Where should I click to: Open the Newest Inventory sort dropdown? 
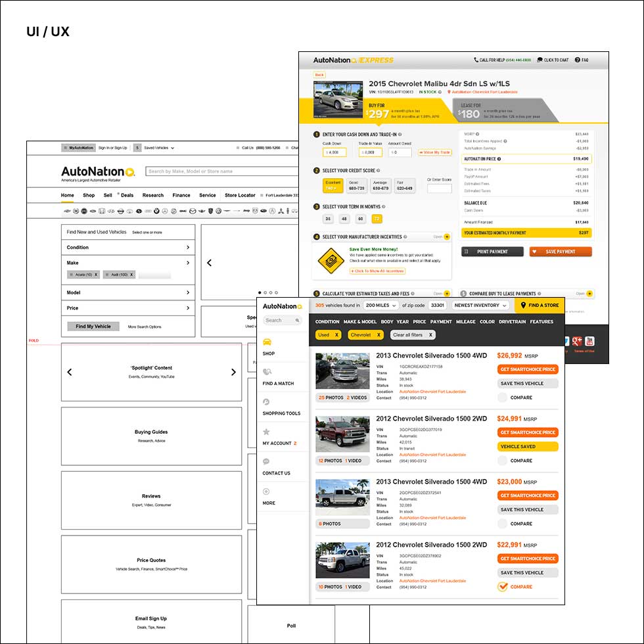point(480,306)
